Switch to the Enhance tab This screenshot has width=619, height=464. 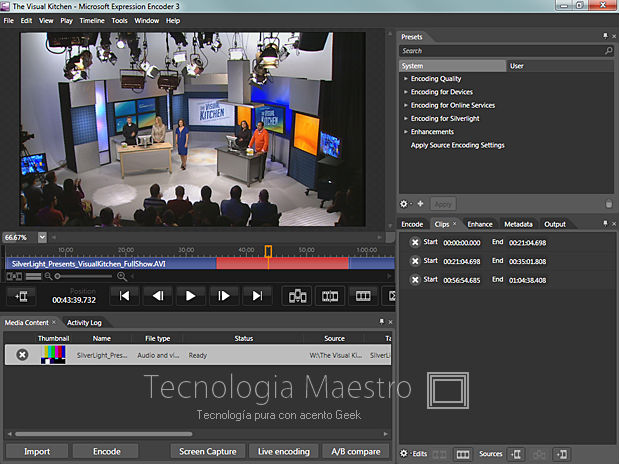pos(480,224)
